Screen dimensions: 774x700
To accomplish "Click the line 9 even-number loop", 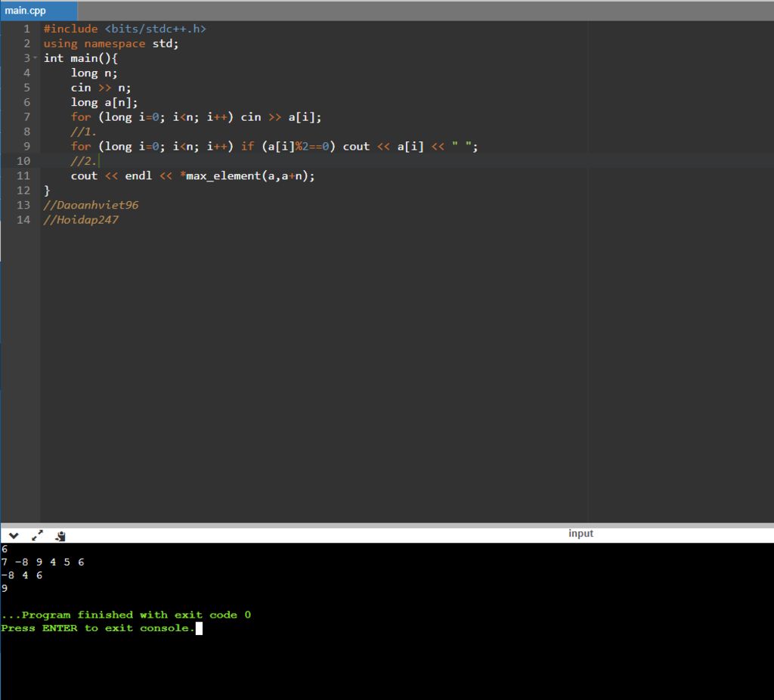I will [274, 146].
